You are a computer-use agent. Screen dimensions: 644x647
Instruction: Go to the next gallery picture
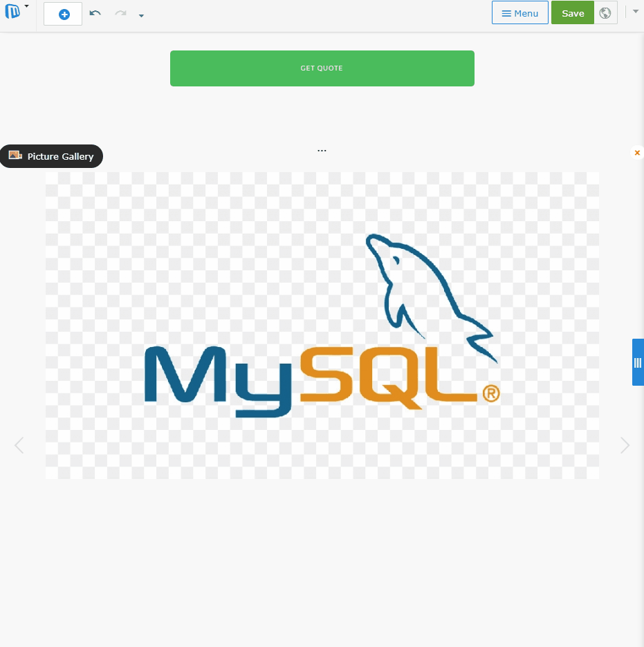(625, 445)
